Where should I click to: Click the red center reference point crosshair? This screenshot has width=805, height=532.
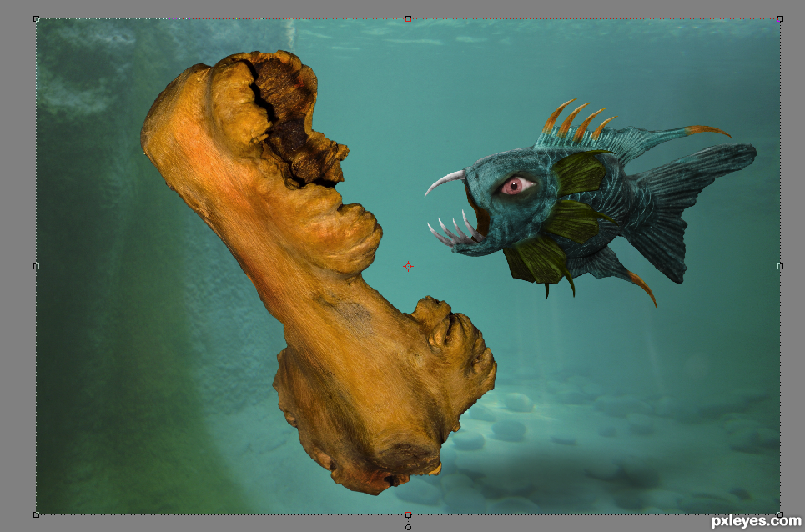click(x=408, y=266)
